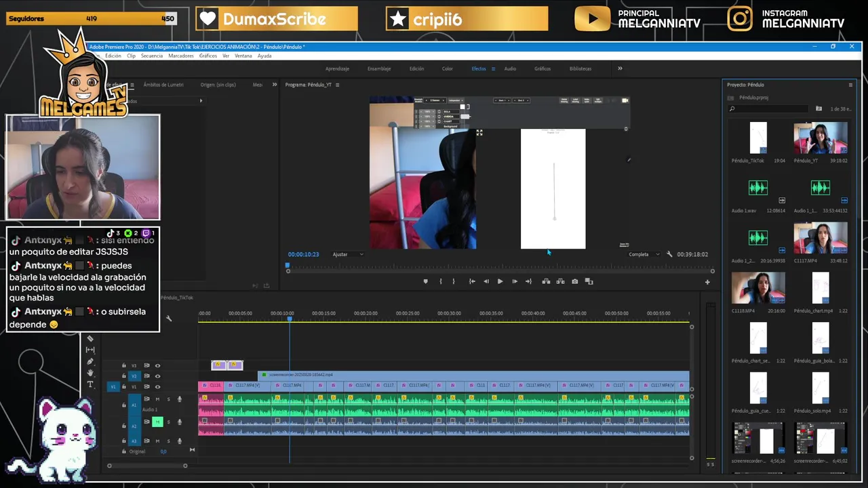Hide V1 track output eye
This screenshot has width=868, height=488.
[157, 386]
